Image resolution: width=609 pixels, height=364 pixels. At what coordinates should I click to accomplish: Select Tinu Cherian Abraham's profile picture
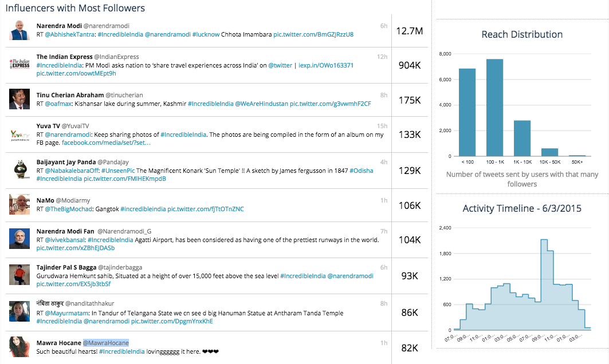19,99
